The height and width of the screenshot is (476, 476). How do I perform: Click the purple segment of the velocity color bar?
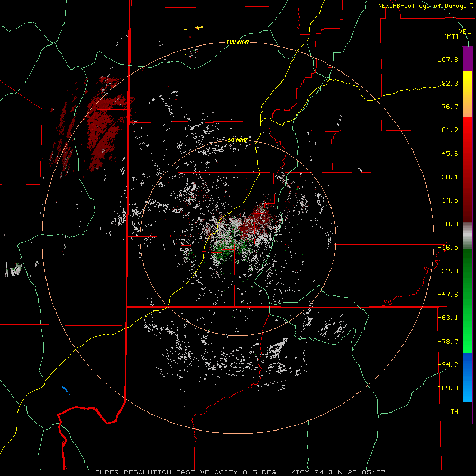click(x=467, y=59)
